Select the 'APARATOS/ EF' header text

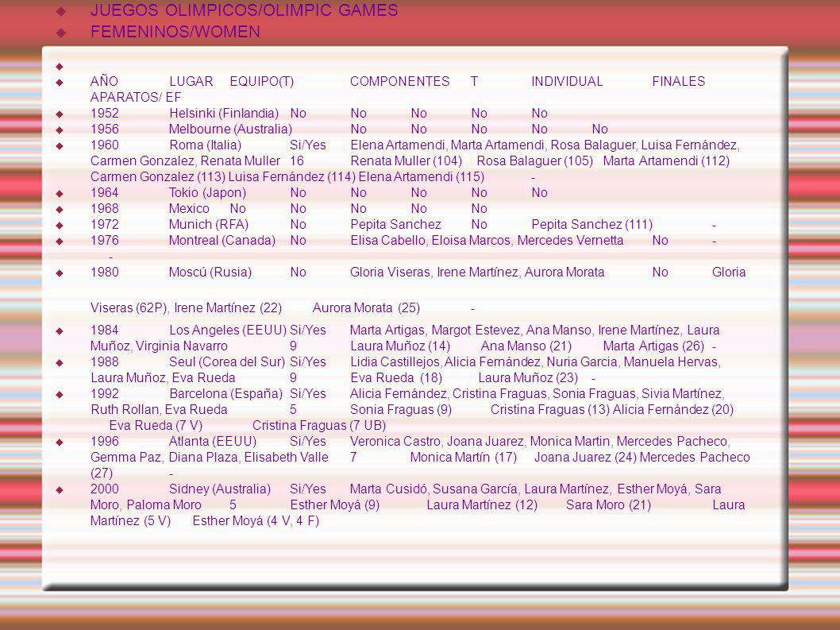pyautogui.click(x=136, y=97)
